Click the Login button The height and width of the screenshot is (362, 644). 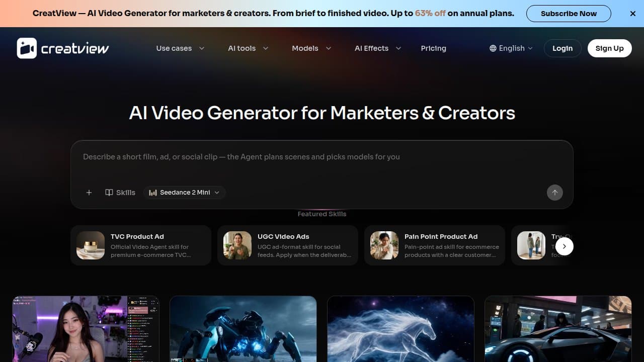pyautogui.click(x=562, y=48)
